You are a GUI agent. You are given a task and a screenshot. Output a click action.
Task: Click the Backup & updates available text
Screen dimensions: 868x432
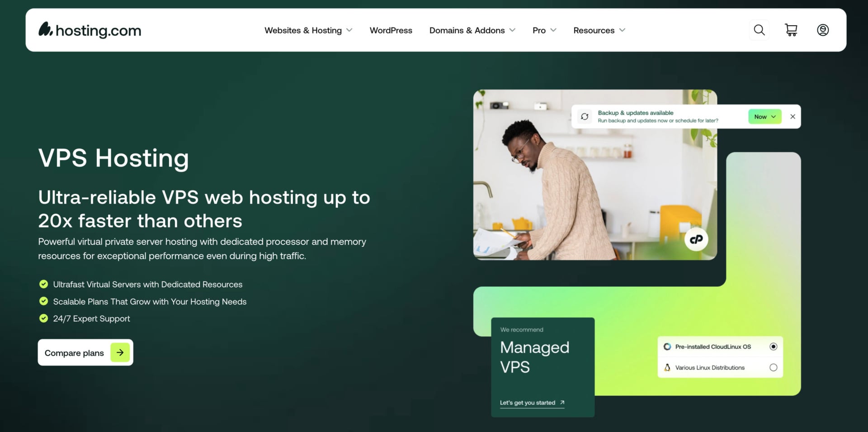636,113
